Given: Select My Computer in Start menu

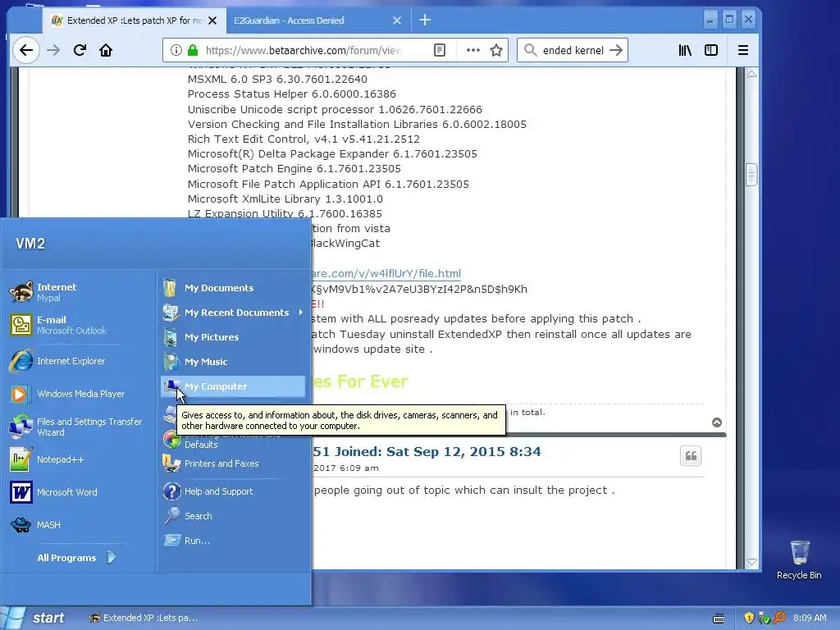Looking at the screenshot, I should [x=233, y=387].
